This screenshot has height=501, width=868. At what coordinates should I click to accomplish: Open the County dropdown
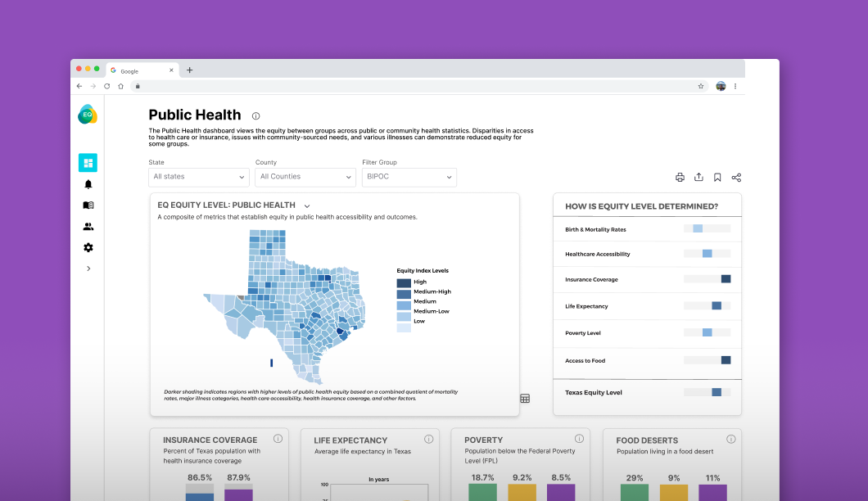(x=305, y=177)
